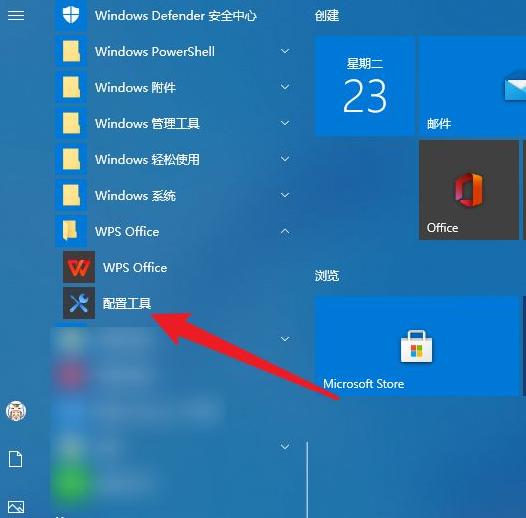Click the Windows 附件 folder icon
Image resolution: width=526 pixels, height=518 pixels.
pos(71,87)
